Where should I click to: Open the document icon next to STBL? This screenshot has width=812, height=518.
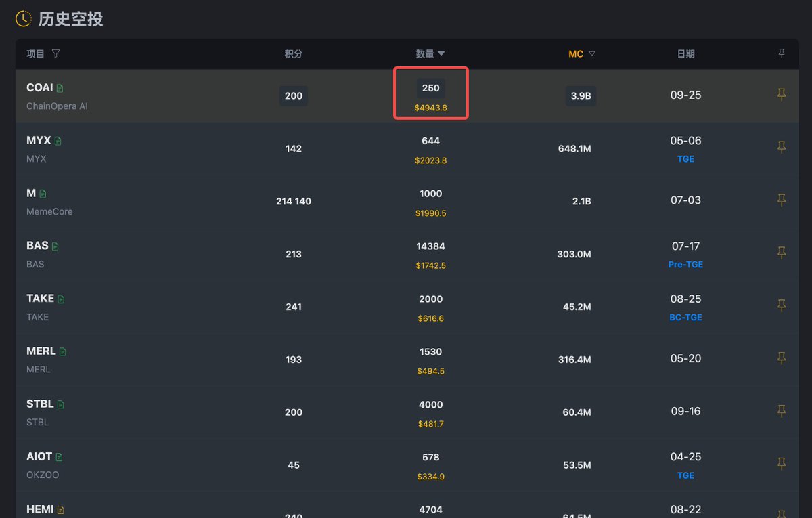(x=61, y=405)
